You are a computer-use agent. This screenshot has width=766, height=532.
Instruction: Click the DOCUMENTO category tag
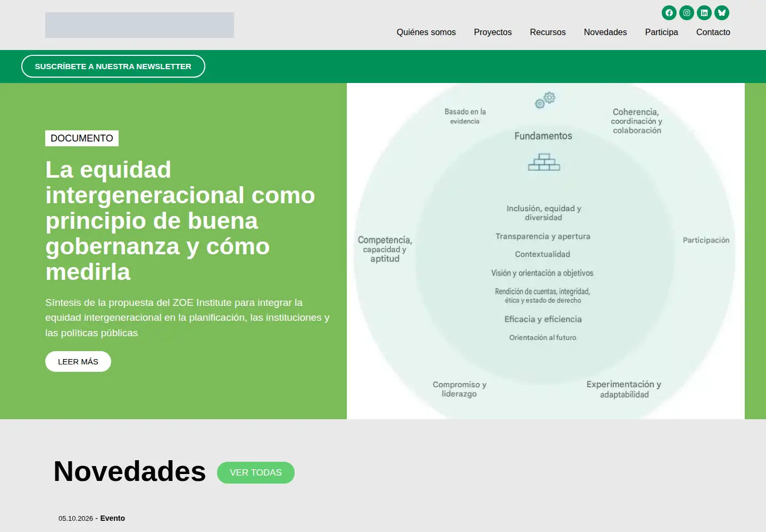pos(82,138)
